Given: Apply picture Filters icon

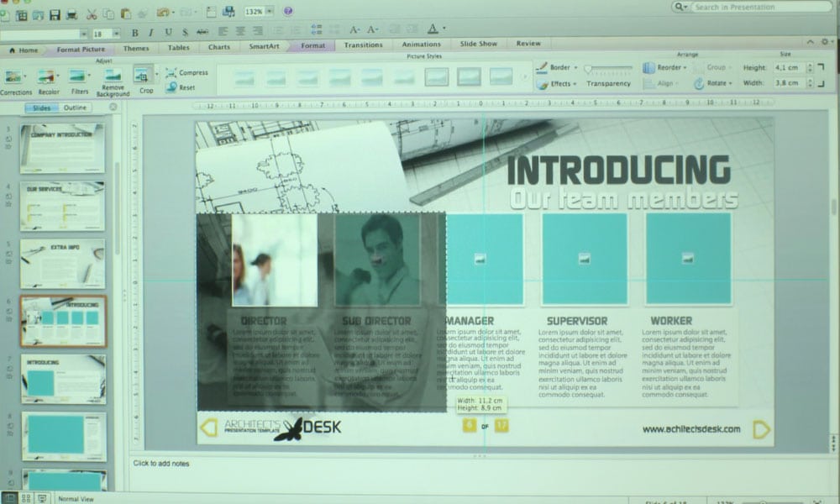Looking at the screenshot, I should tap(79, 78).
